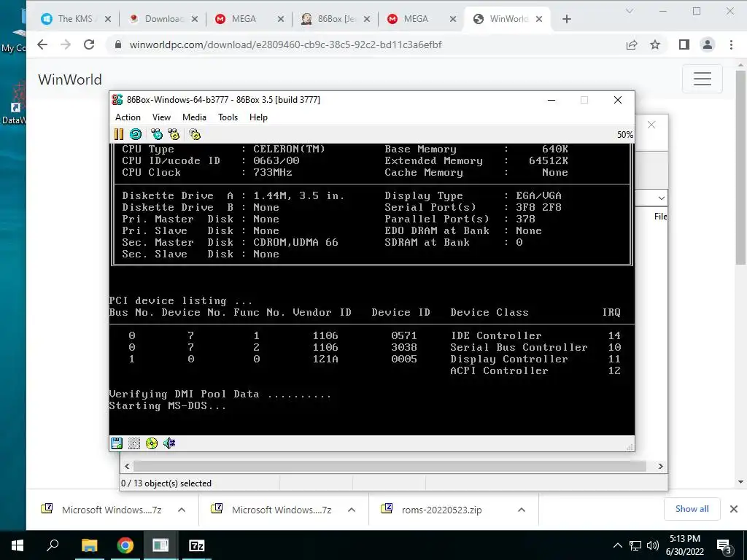The image size is (747, 560).
Task: Show hidden tray icons chevron
Action: click(617, 545)
